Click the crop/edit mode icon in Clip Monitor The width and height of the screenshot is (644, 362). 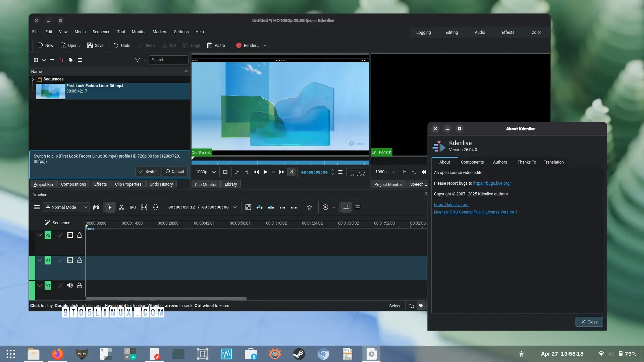[x=291, y=172]
